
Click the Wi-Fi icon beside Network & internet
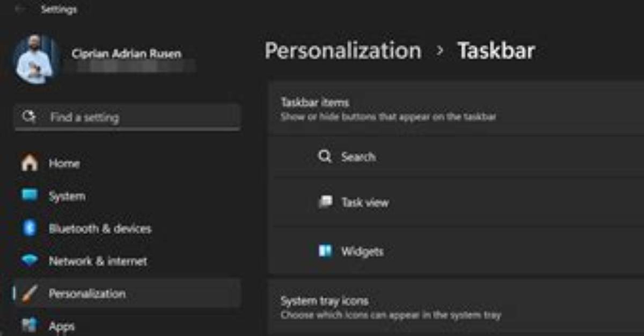click(30, 261)
